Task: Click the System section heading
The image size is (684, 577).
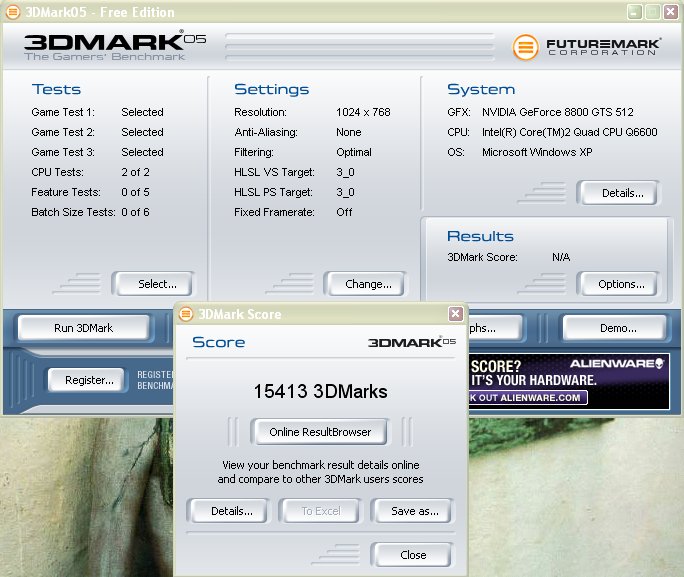Action: pos(481,89)
